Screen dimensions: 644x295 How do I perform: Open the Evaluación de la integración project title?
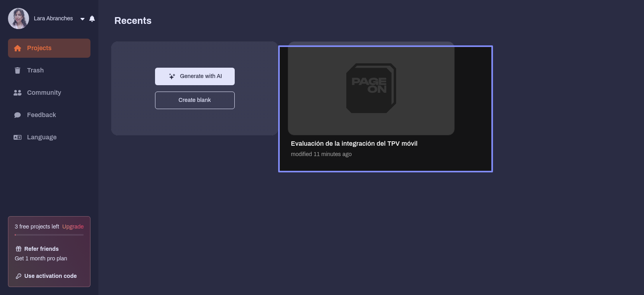[x=354, y=144]
